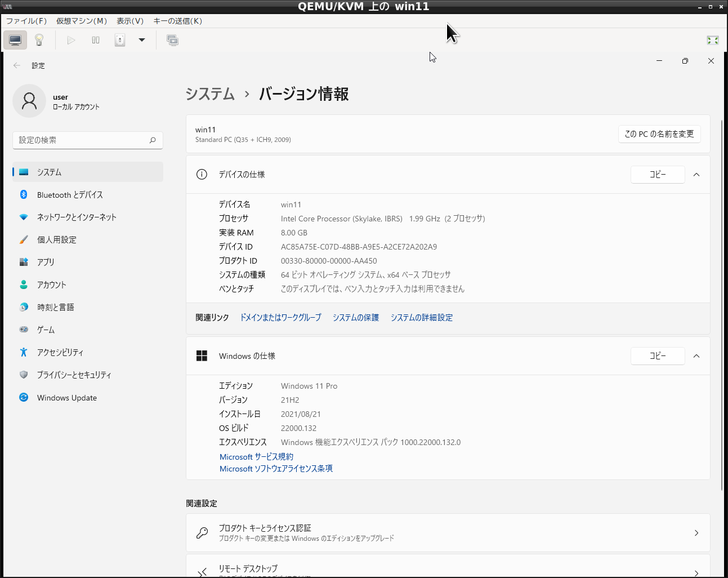Open the 表示(V) menu
This screenshot has height=578, width=728.
130,21
